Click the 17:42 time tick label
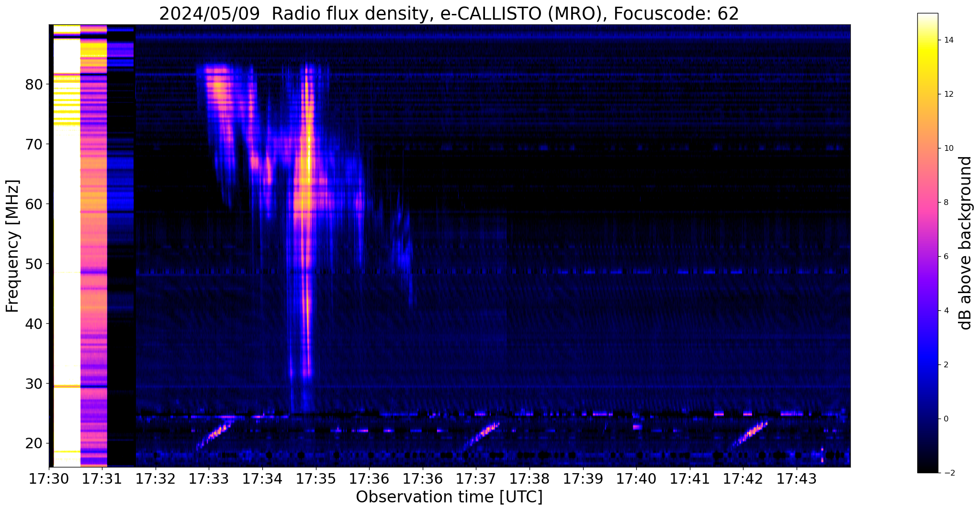The height and width of the screenshot is (511, 980). [743, 478]
